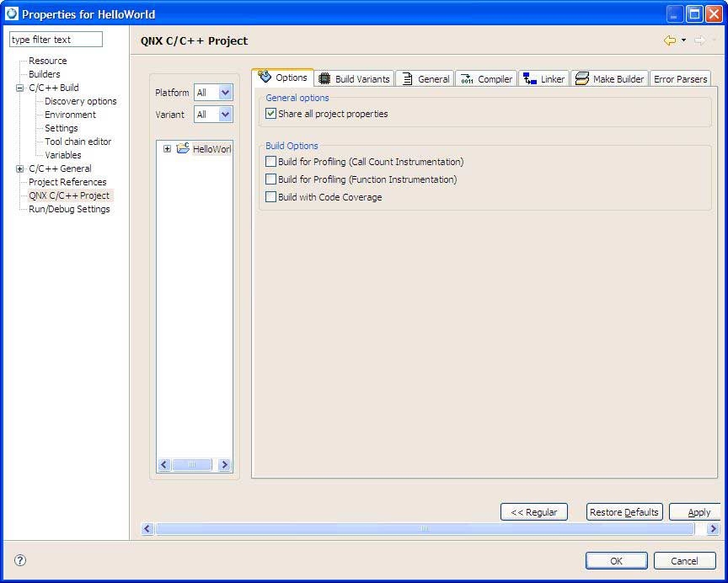
Task: Click the Options tab wrench icon
Action: 266,78
